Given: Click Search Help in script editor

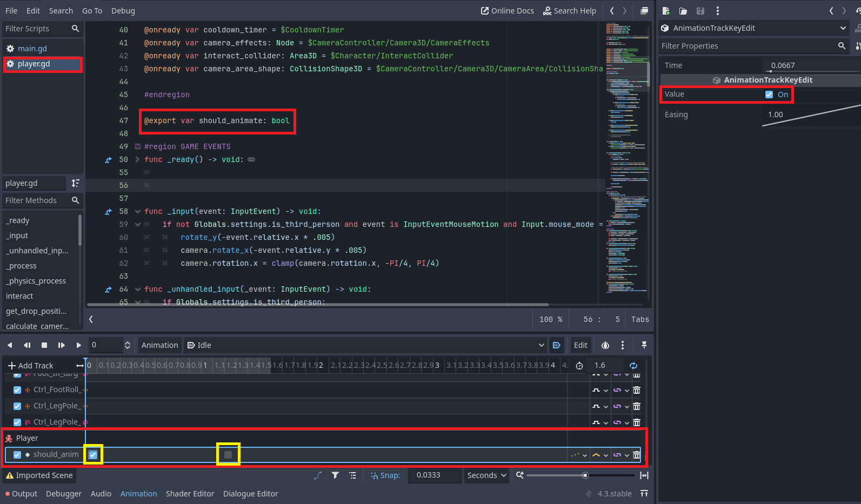Looking at the screenshot, I should pos(570,11).
